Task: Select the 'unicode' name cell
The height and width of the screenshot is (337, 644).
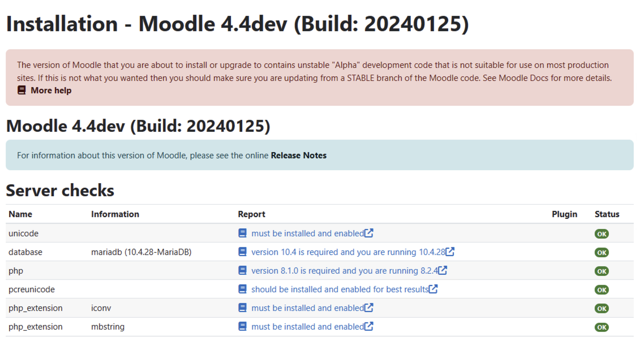Action: [23, 234]
